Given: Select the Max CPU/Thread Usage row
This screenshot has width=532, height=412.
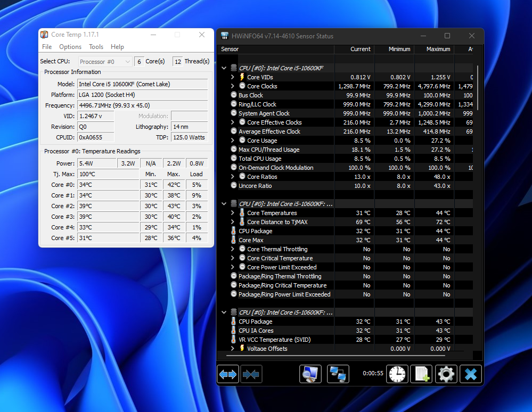Looking at the screenshot, I should 346,150.
